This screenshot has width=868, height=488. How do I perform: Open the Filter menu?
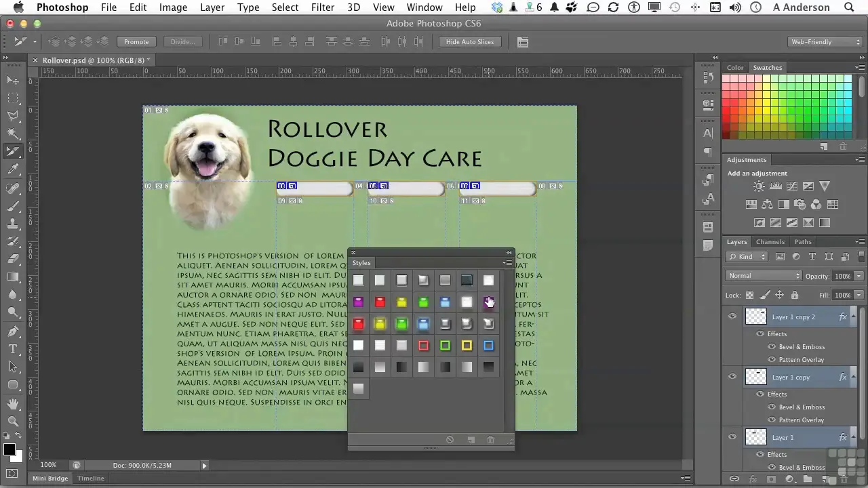coord(322,7)
